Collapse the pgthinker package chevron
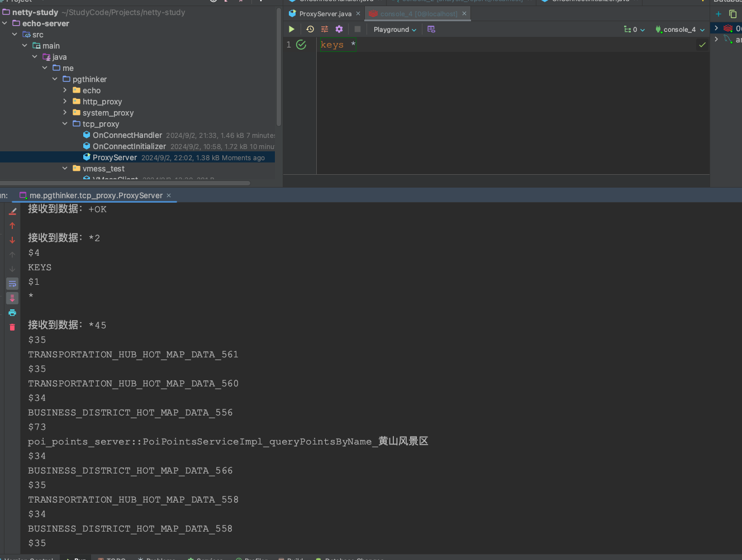 tap(55, 79)
